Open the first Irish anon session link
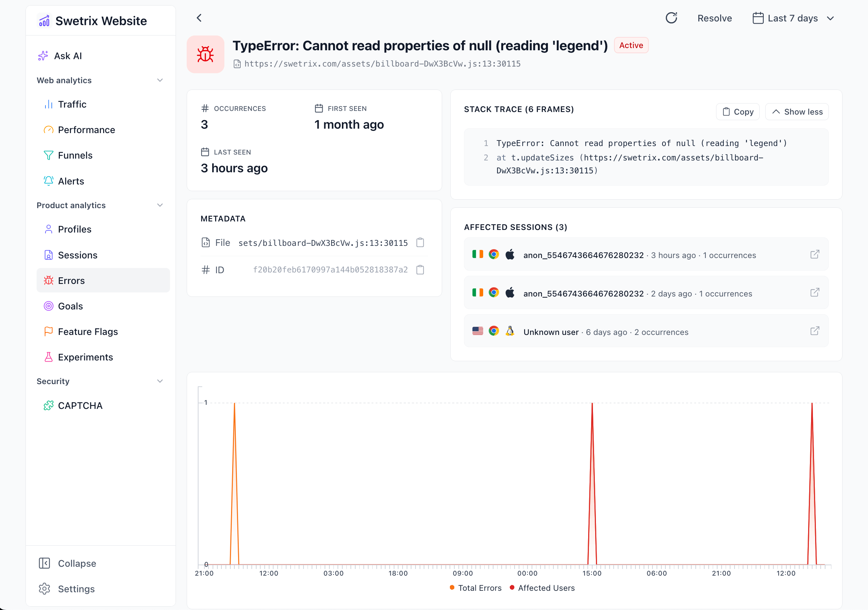The image size is (868, 610). 815,254
